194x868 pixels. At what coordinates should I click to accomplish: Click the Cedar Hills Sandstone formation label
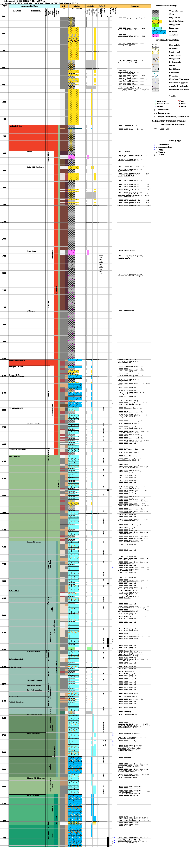click(35, 167)
